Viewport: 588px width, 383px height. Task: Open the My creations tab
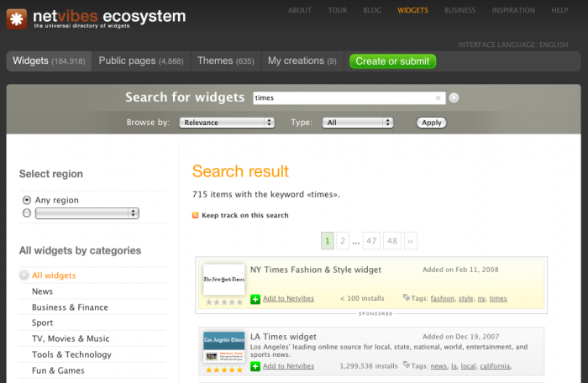pos(302,60)
